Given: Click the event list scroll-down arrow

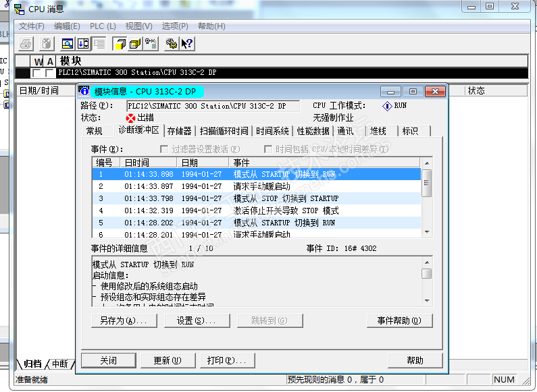Looking at the screenshot, I should pyautogui.click(x=427, y=232).
